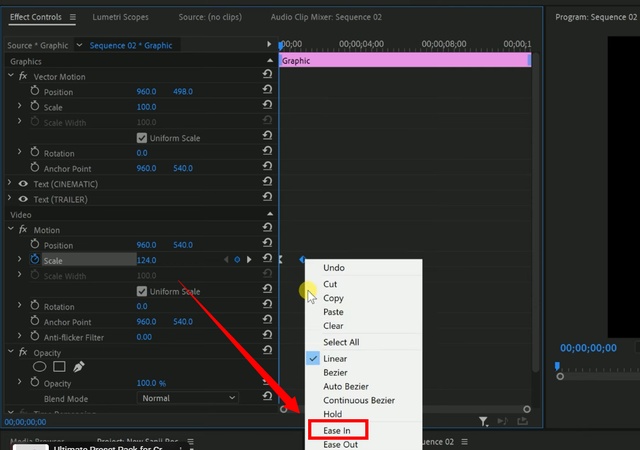Open the Blend Mode dropdown
Screen dimensions: 640x450
pos(188,398)
